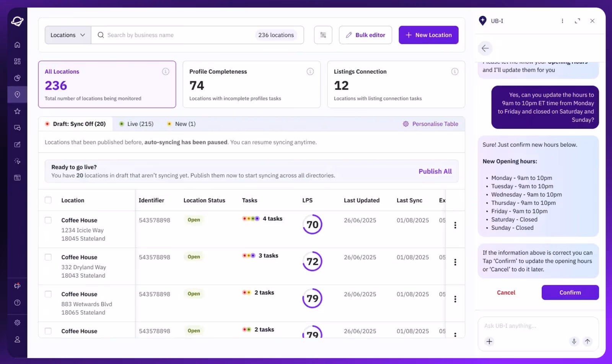Switch to the Live (215) tab
The height and width of the screenshot is (364, 612).
tap(136, 124)
